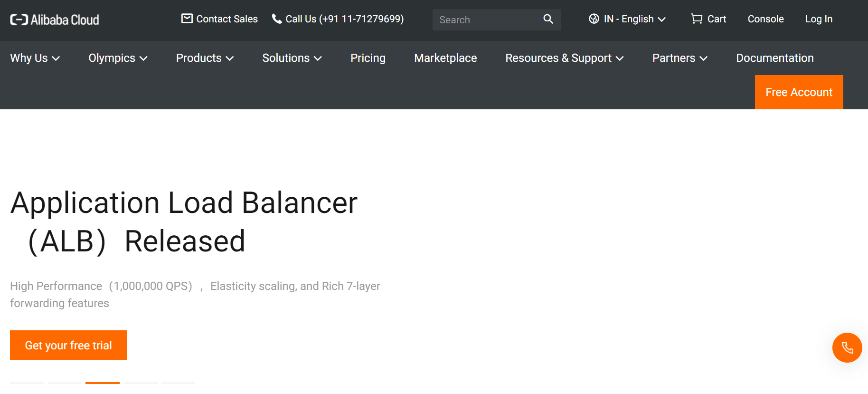Select the fourth carousel slide indicator
The height and width of the screenshot is (394, 868).
click(141, 383)
